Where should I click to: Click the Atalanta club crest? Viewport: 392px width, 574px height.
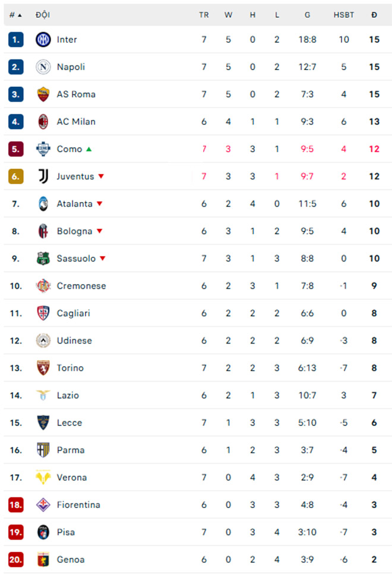[43, 204]
